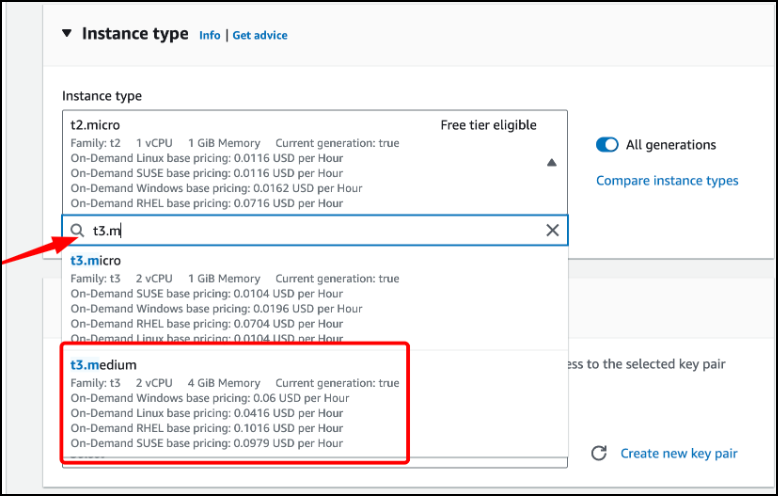The image size is (778, 496).
Task: Click t2.micro SUSE pricing 0.0116 USD line
Action: (206, 173)
